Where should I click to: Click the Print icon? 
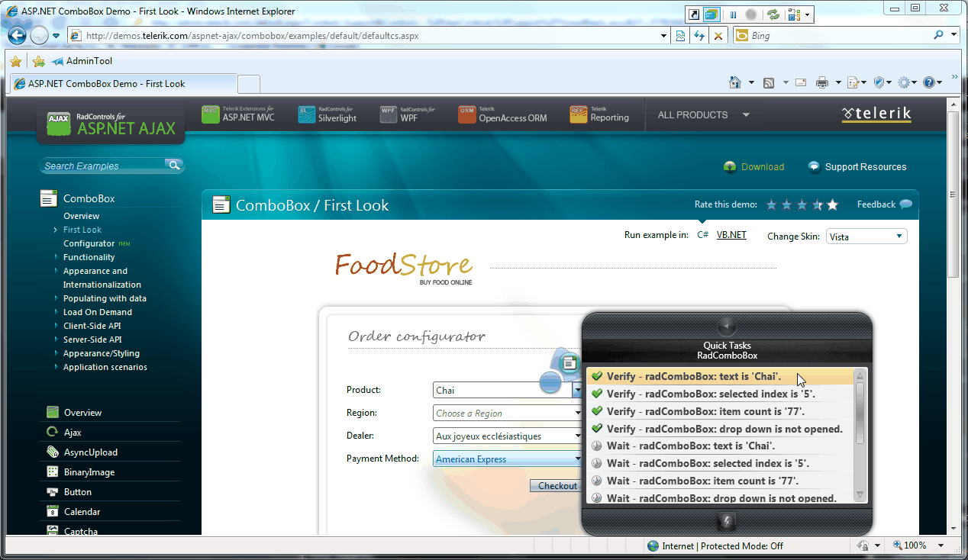click(822, 82)
